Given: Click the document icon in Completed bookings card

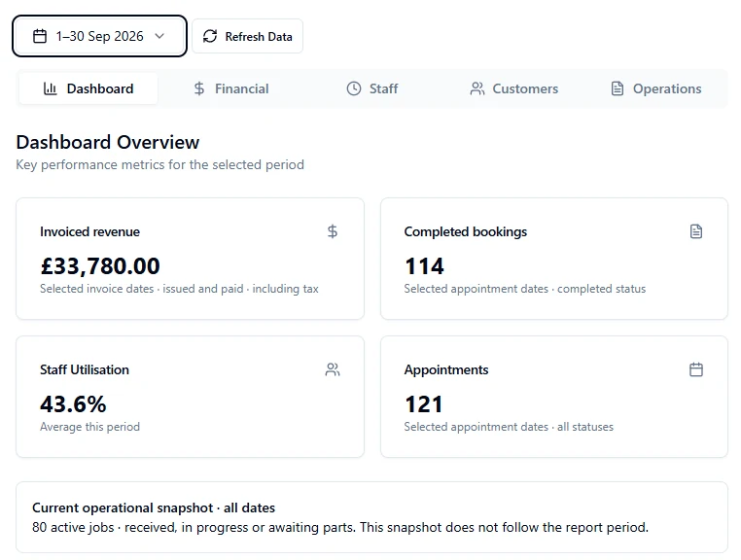Looking at the screenshot, I should (x=696, y=231).
